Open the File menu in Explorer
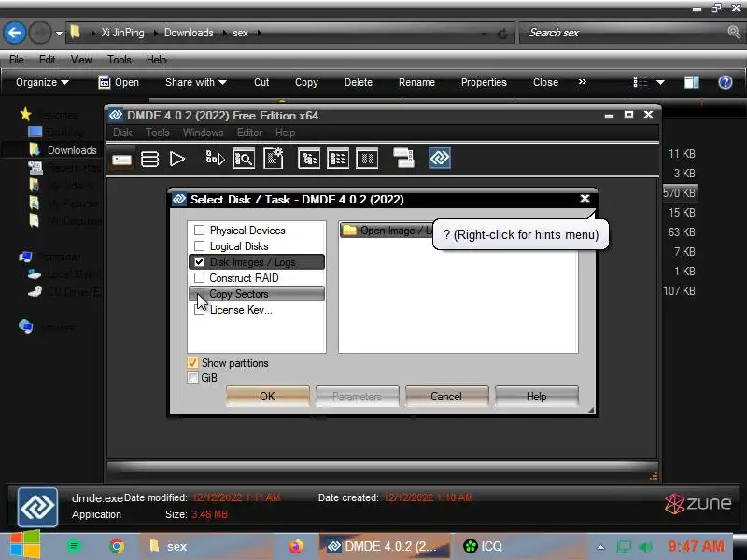The image size is (747, 560). pos(16,60)
